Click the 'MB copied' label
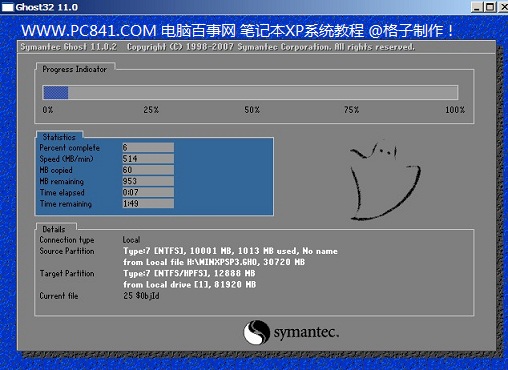Viewport: 508px width, 370px height. click(56, 170)
